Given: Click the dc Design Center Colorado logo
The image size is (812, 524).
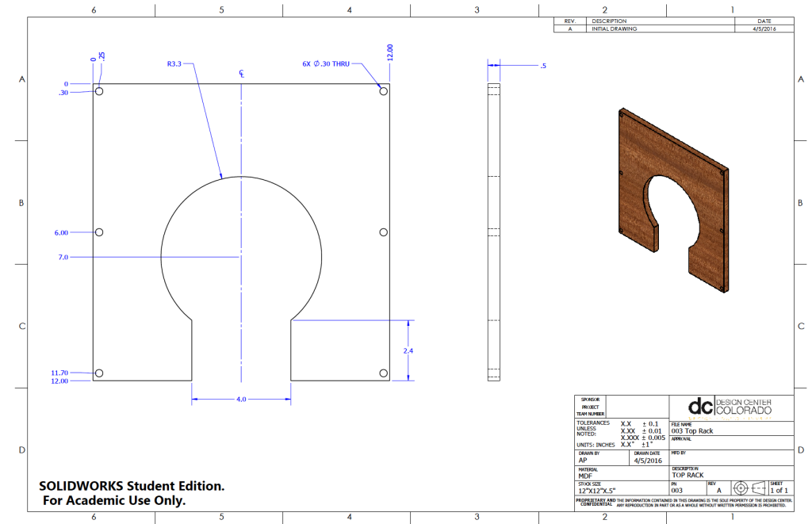Looking at the screenshot, I should click(x=730, y=406).
